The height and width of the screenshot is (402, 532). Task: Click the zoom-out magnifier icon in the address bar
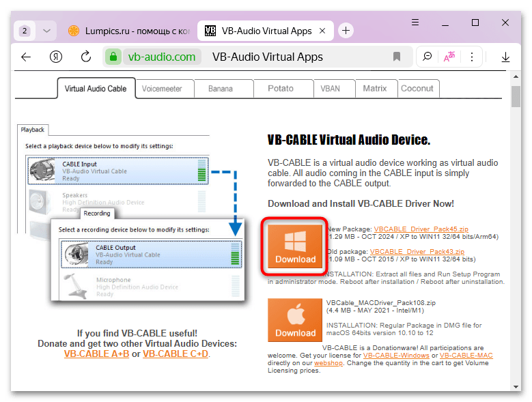pos(427,57)
